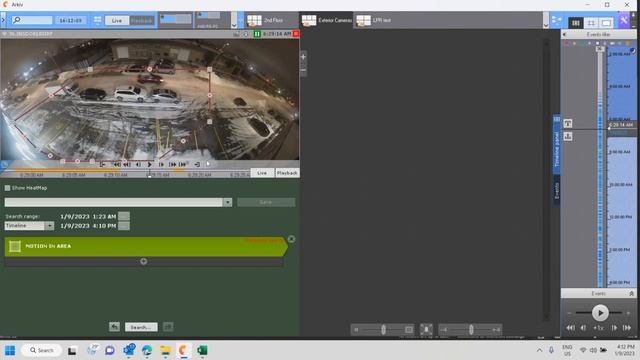
Task: Open the layout sharing icon
Action: (556, 20)
